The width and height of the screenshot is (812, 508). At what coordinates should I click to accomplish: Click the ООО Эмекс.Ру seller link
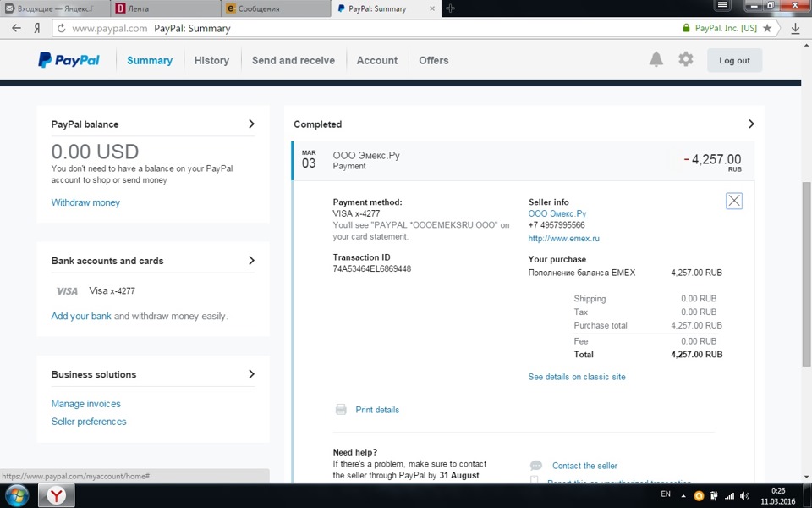click(557, 213)
